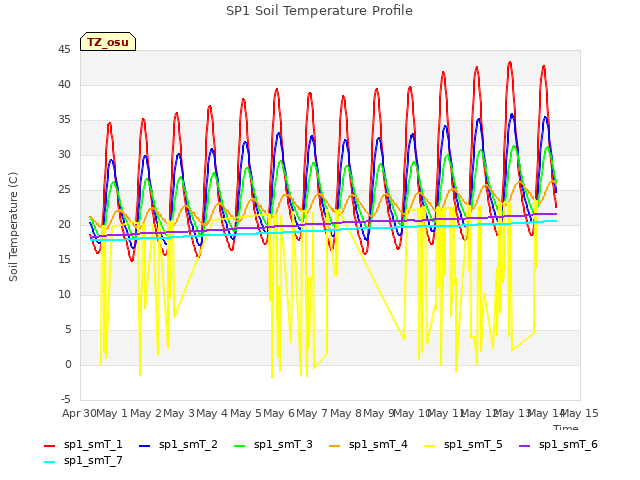Select the sp1_smT_3 legend label
The width and height of the screenshot is (640, 480).
[283, 444]
